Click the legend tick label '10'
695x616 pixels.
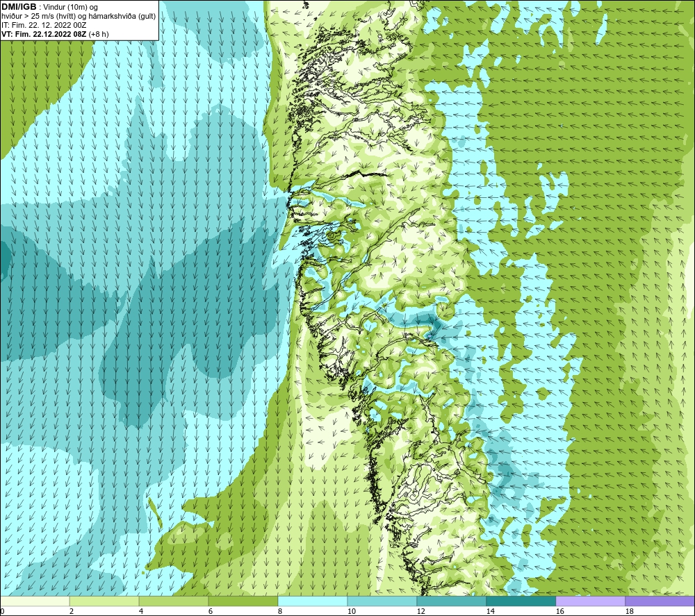(x=351, y=611)
